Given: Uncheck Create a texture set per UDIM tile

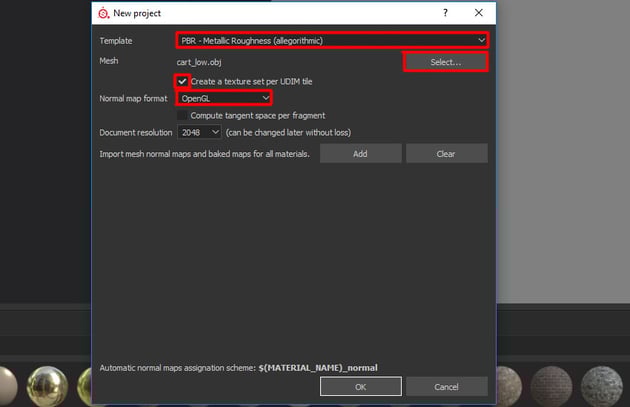Looking at the screenshot, I should tap(182, 82).
